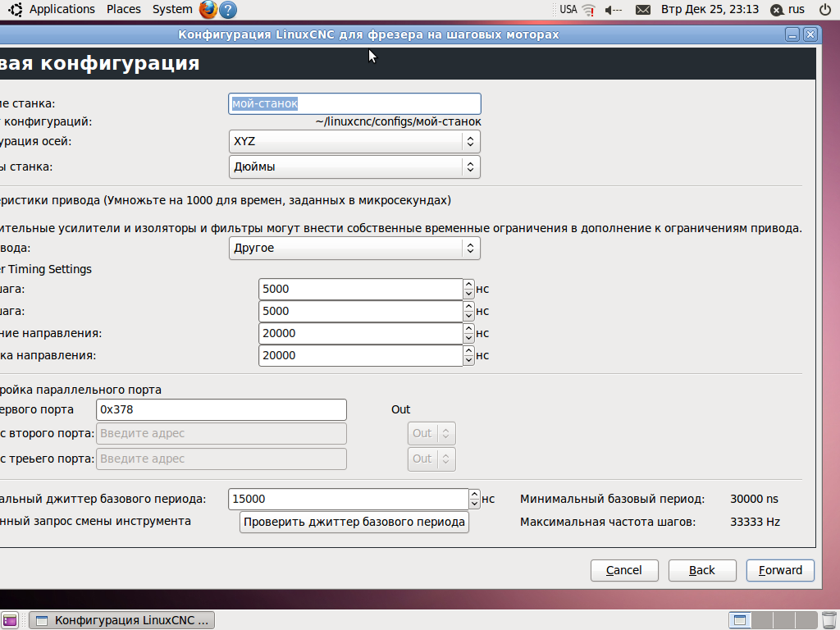Screen dimensions: 840x630
Task: Open the volume speaker indicator
Action: (x=614, y=10)
